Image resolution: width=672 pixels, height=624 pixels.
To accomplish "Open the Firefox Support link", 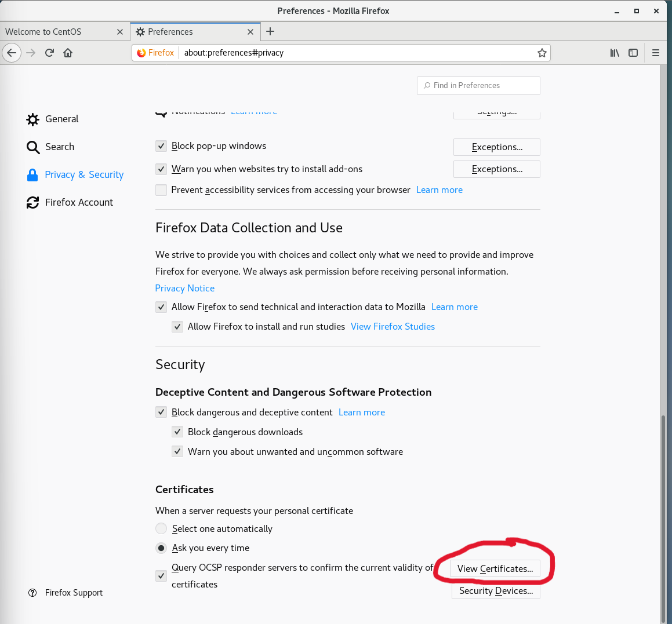I will (x=74, y=593).
